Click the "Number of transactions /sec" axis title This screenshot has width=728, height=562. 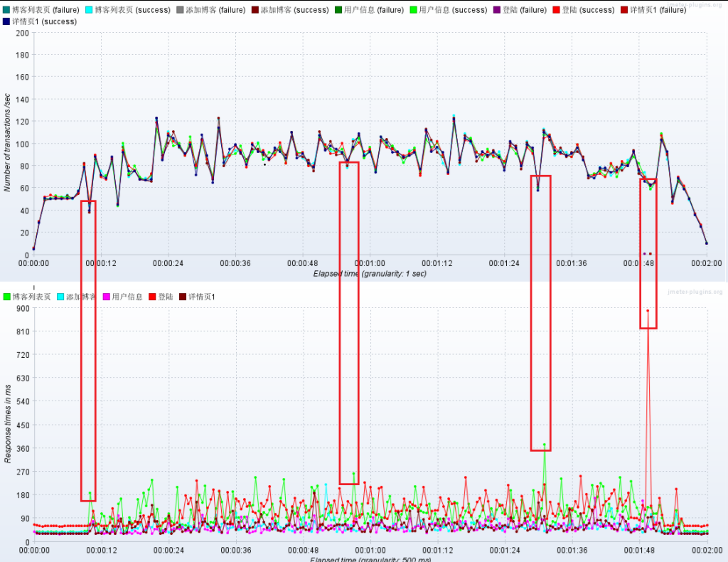tap(7, 142)
